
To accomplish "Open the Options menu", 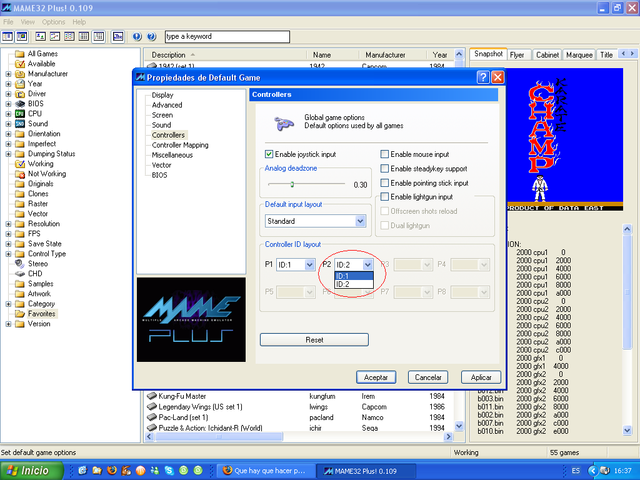I will pos(53,22).
